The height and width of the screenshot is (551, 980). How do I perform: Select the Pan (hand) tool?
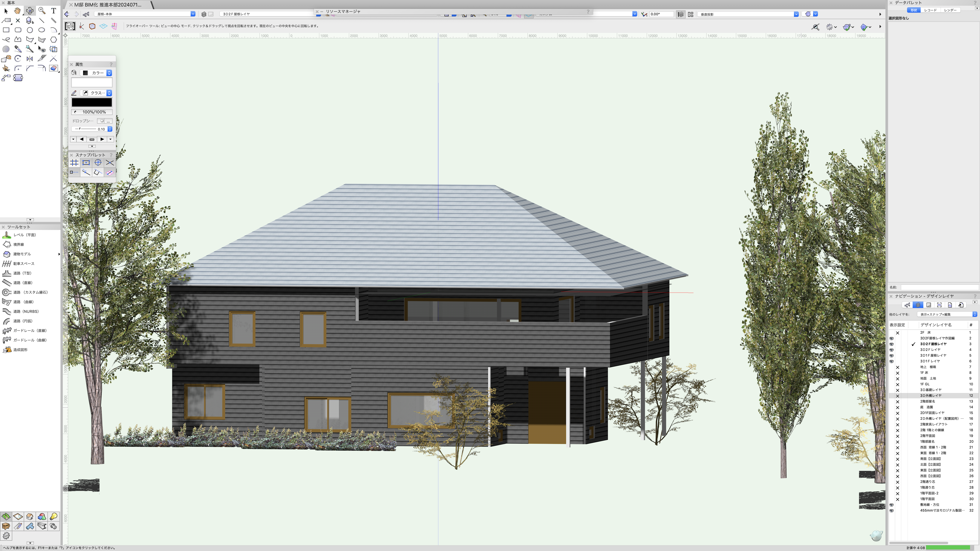[x=17, y=11]
